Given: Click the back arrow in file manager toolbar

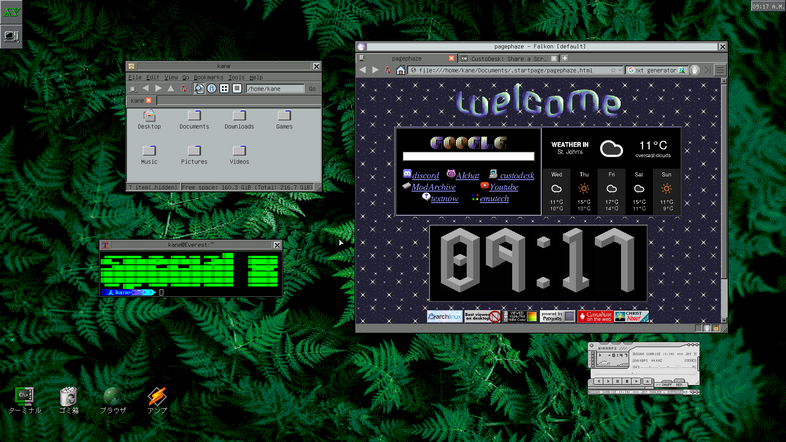Looking at the screenshot, I should (x=145, y=89).
